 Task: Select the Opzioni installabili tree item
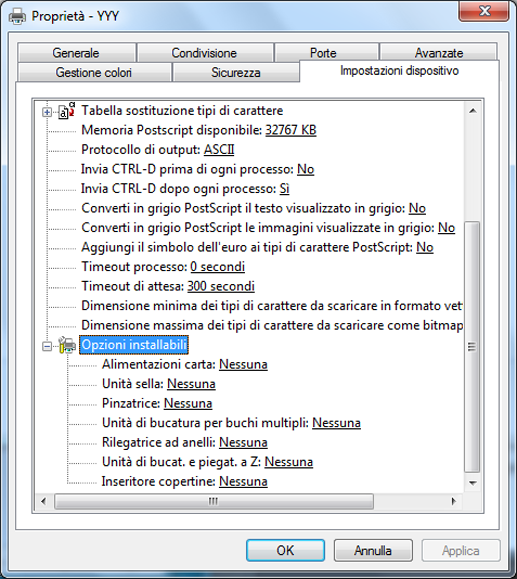pyautogui.click(x=134, y=345)
